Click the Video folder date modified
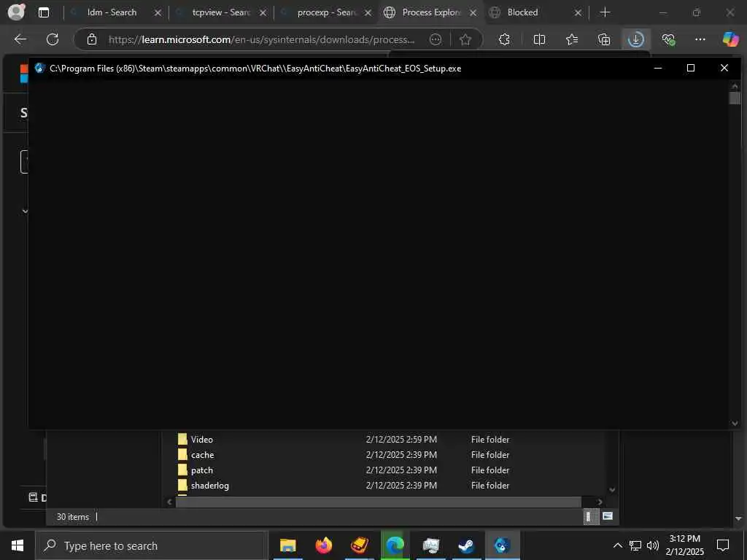The height and width of the screenshot is (560, 747). [x=401, y=440]
